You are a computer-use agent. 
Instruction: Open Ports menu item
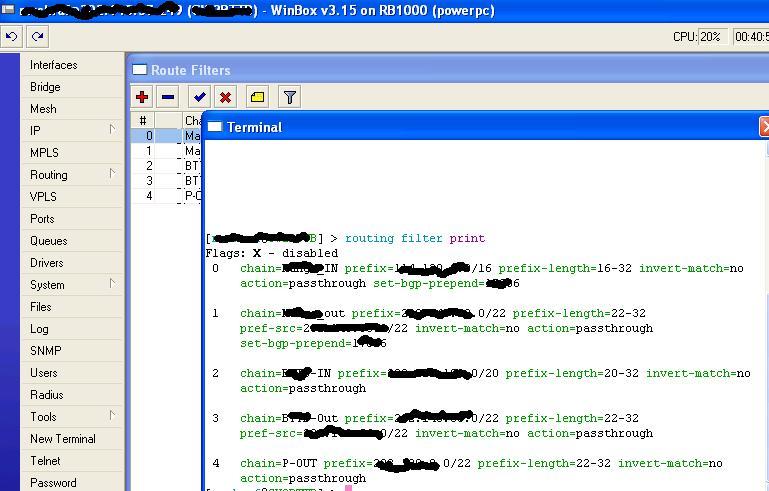(42, 219)
